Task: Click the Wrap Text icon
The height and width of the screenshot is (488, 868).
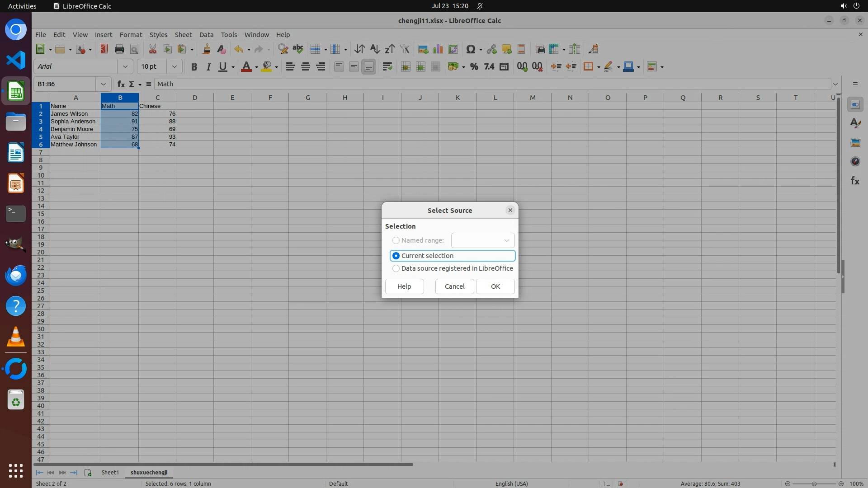Action: [387, 66]
